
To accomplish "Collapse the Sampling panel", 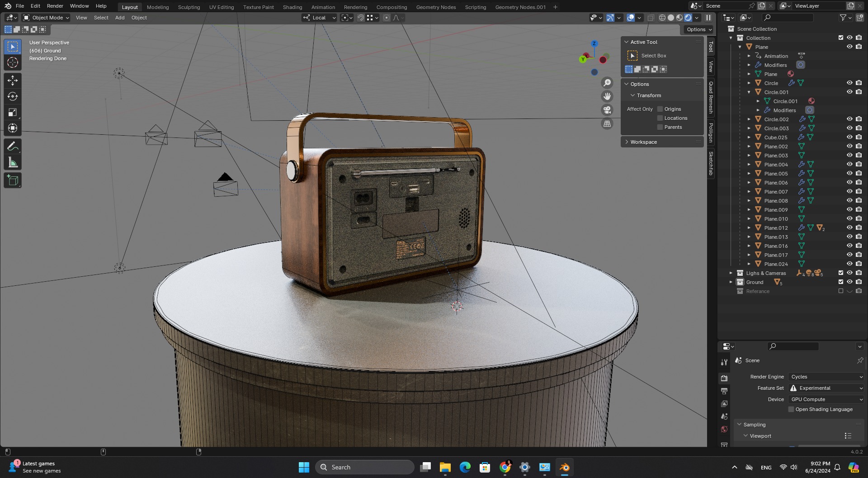I will pyautogui.click(x=755, y=425).
